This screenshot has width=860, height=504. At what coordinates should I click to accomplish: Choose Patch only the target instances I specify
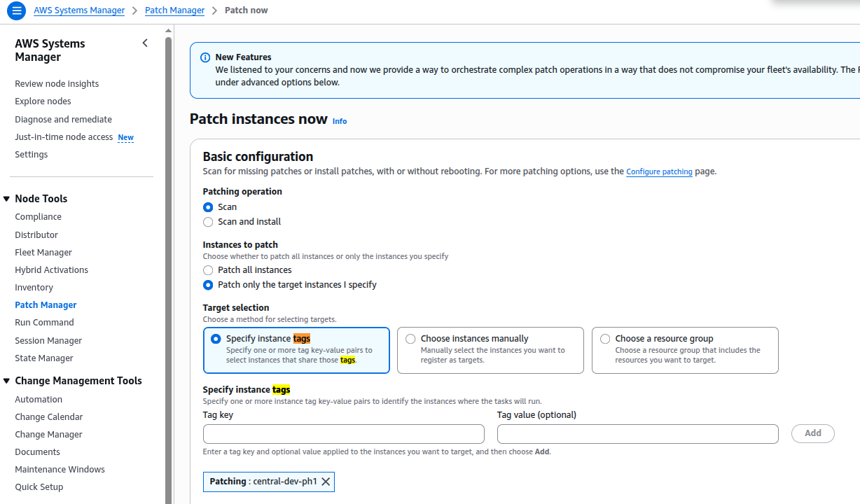(x=208, y=285)
